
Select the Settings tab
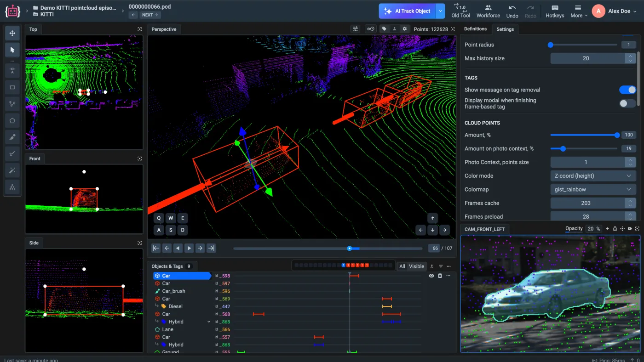pyautogui.click(x=505, y=29)
